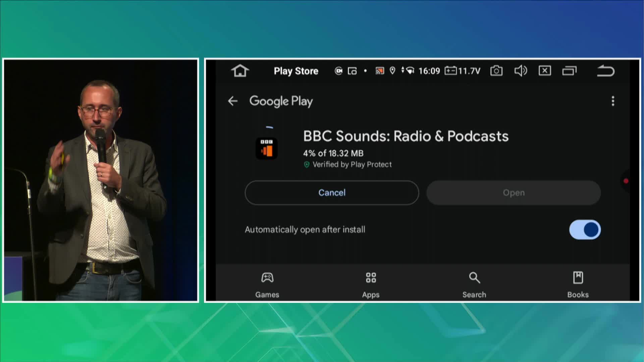Open the three-dot overflow menu
644x362 pixels.
click(x=613, y=101)
